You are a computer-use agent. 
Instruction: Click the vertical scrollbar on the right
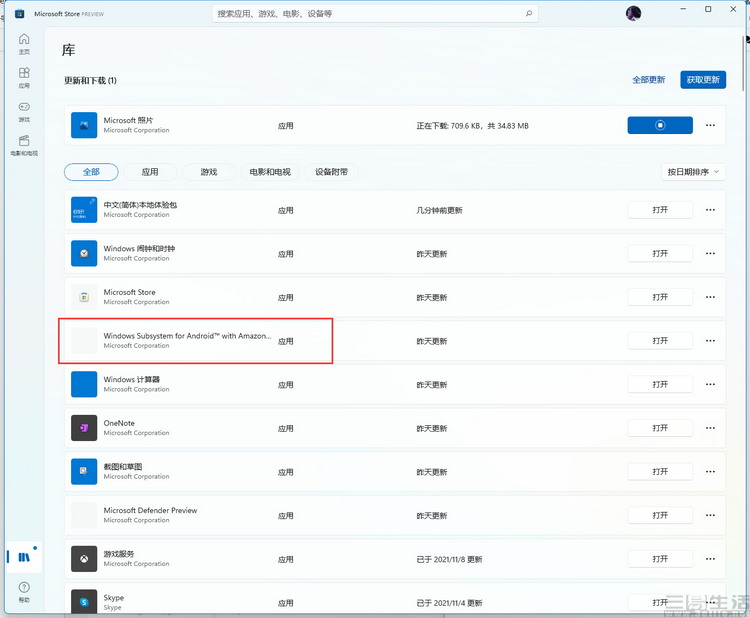tap(743, 62)
